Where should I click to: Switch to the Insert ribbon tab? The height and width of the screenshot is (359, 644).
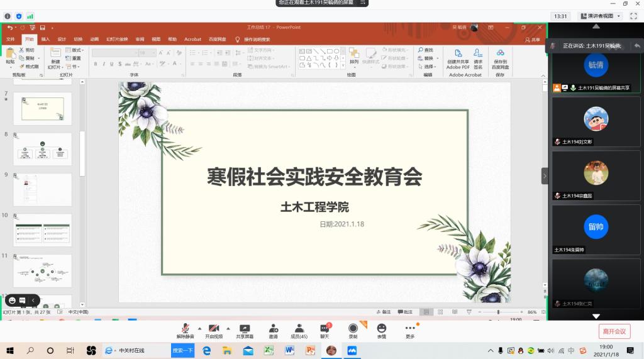tap(45, 39)
